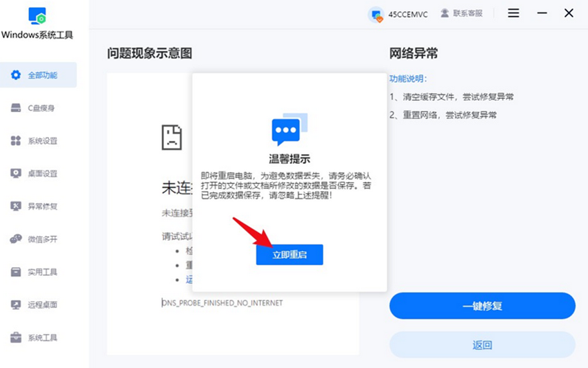Viewport: 588px width, 368px height.
Task: Click the DNS_PROBE_FINISHED_NO_INTERNET error text
Action: point(222,303)
